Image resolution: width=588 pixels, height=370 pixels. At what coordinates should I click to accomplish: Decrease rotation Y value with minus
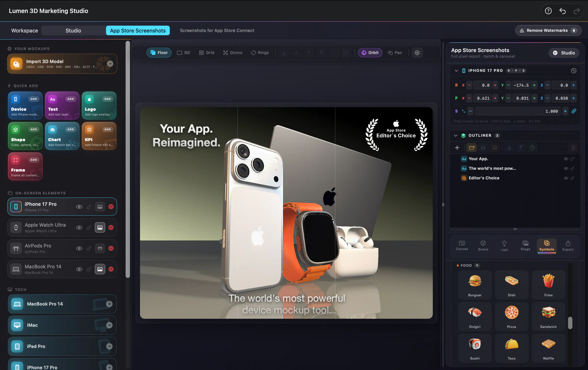click(x=508, y=85)
